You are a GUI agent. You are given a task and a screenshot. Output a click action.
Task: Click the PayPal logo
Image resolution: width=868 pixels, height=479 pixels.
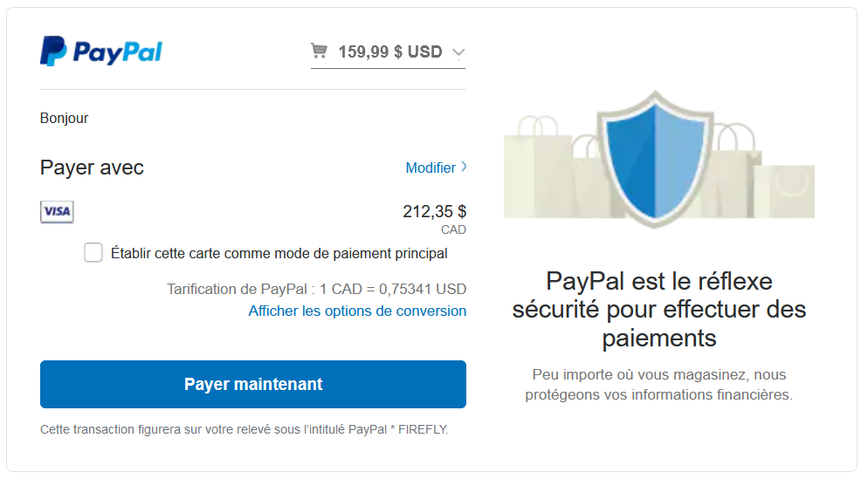coord(101,51)
